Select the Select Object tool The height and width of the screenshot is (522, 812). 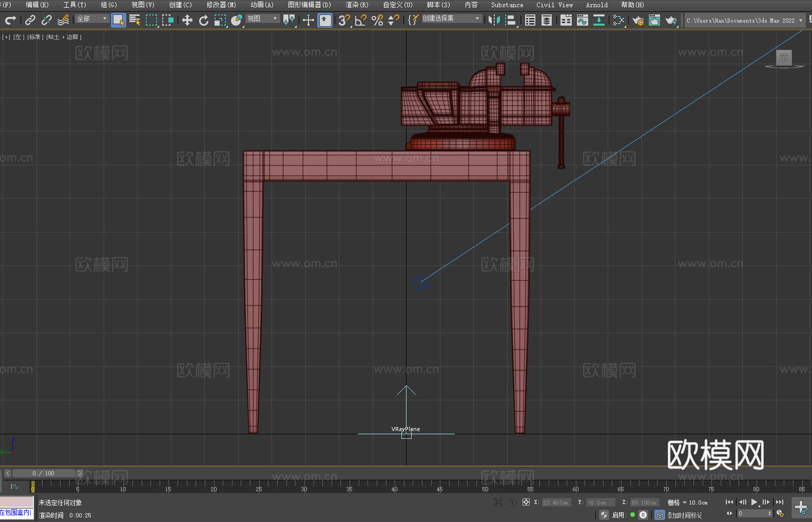[119, 20]
